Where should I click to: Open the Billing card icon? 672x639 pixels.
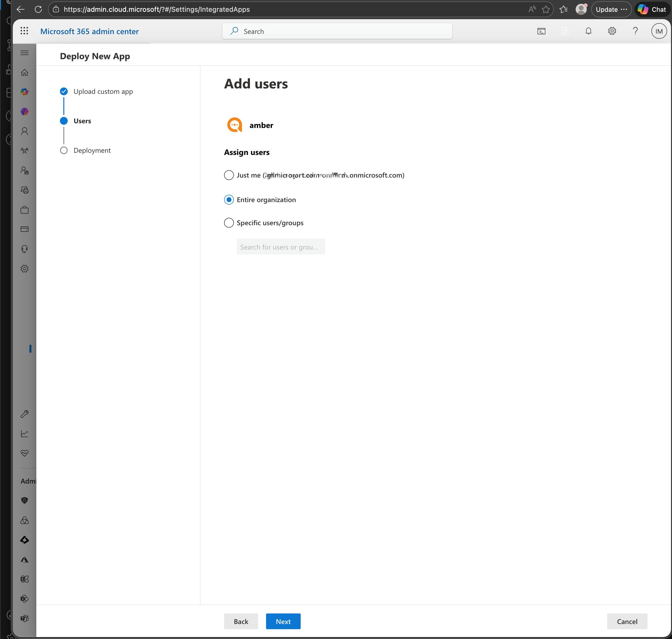click(x=25, y=229)
